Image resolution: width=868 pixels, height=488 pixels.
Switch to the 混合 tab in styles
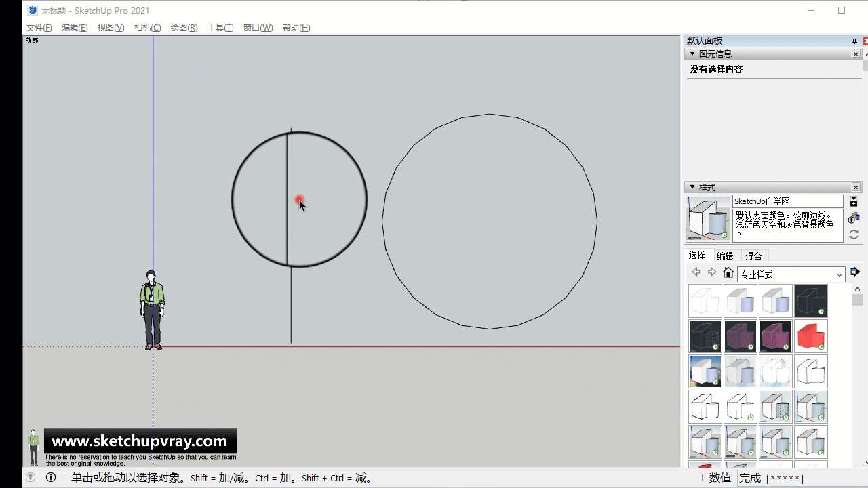pyautogui.click(x=753, y=256)
